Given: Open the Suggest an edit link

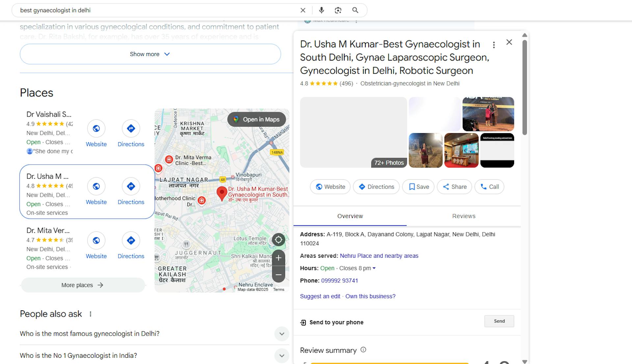Looking at the screenshot, I should point(320,296).
